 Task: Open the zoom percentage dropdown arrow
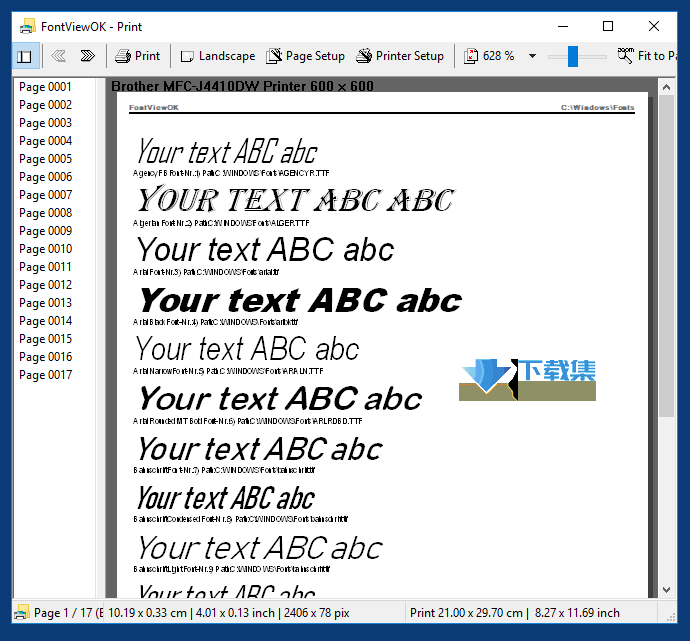pos(532,56)
